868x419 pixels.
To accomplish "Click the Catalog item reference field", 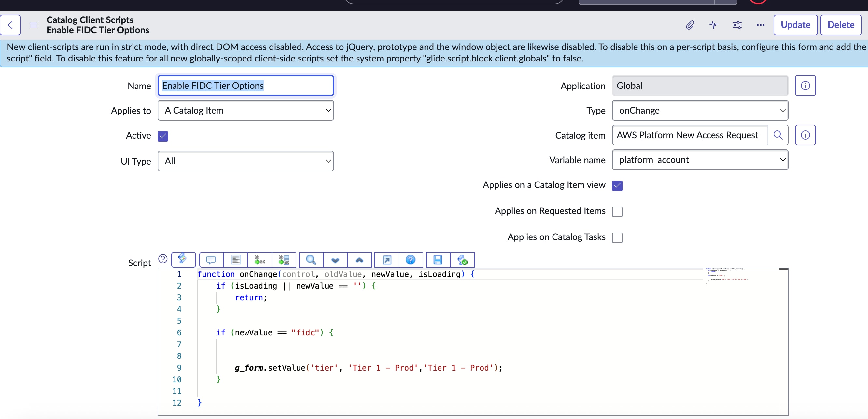I will coord(690,135).
